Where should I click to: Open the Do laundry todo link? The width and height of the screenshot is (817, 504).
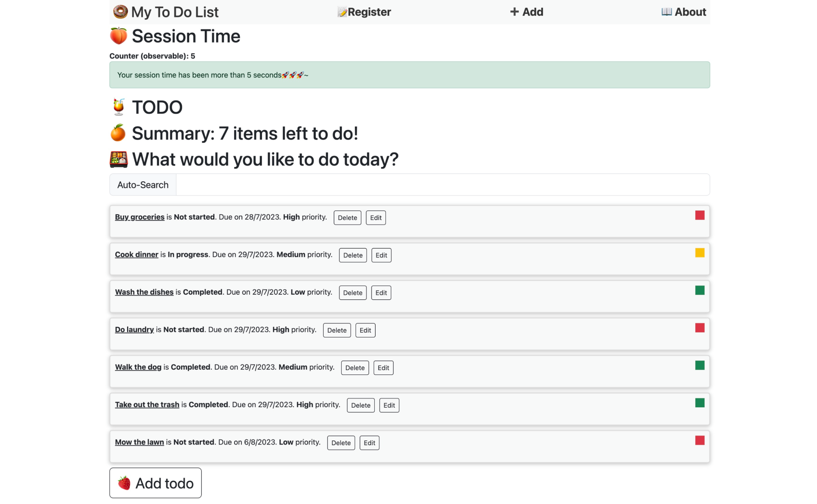point(134,330)
